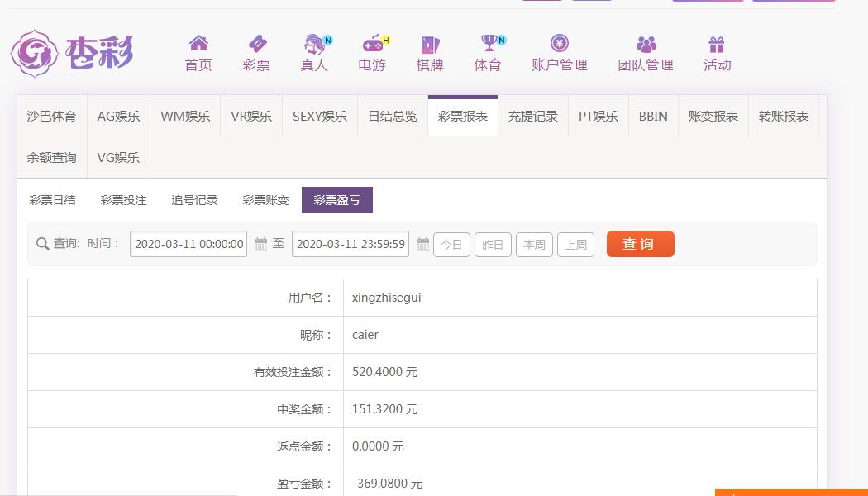This screenshot has width=868, height=496.
Task: Switch to the BBIN tab
Action: point(653,117)
